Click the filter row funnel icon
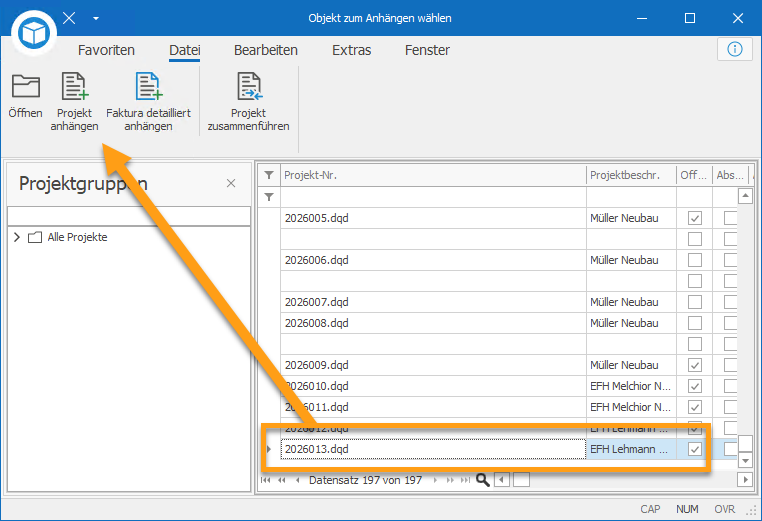The image size is (762, 521). [x=269, y=197]
